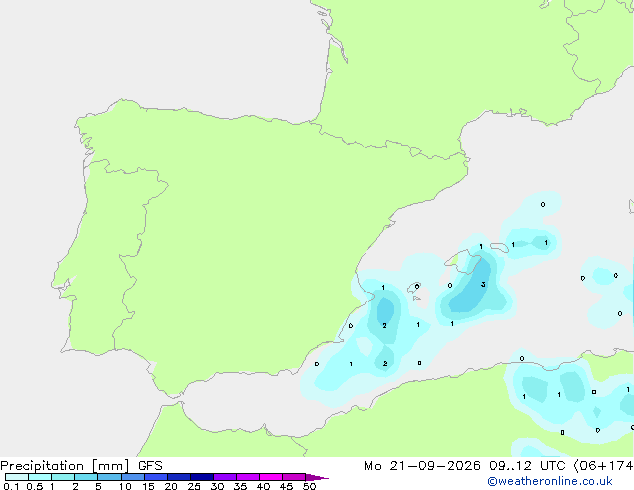Select the 2–5 mm legend color swatch
Screen dimensions: 634x490
click(x=86, y=477)
